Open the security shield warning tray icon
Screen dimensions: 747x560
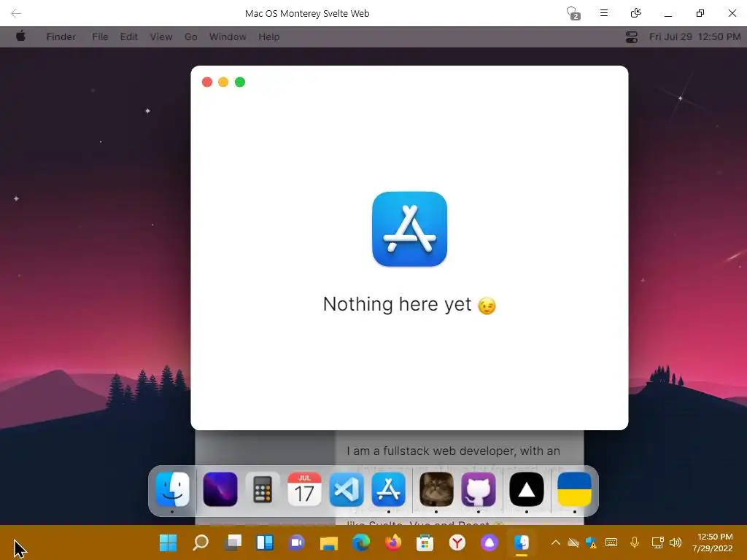coord(592,542)
